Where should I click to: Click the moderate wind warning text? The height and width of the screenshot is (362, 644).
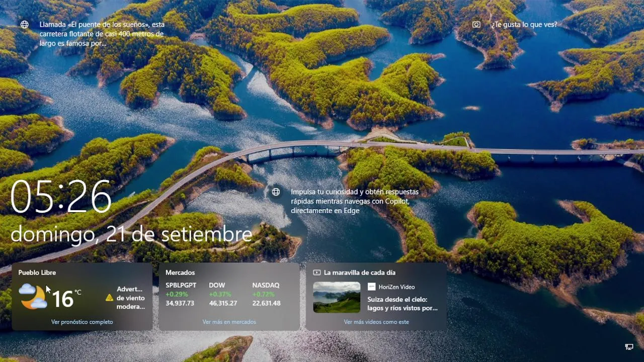pos(131,298)
